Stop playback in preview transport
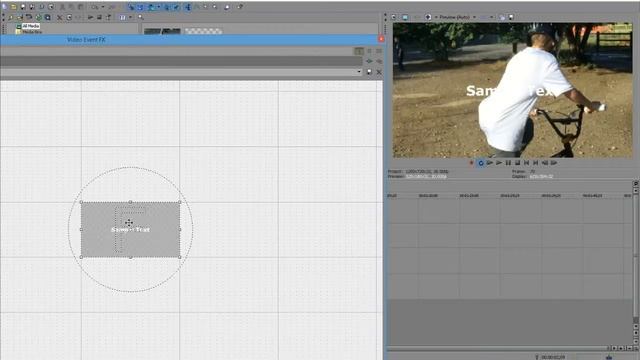The width and height of the screenshot is (640, 360). click(x=517, y=163)
